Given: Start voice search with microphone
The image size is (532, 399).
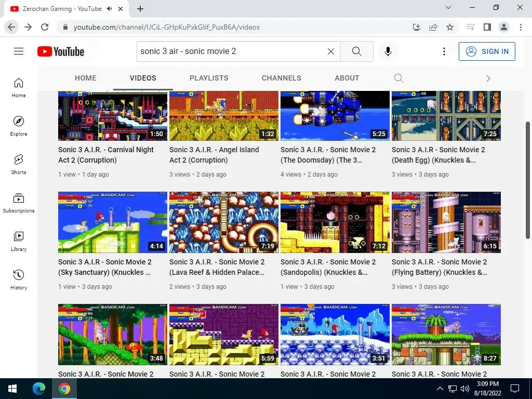Looking at the screenshot, I should tap(388, 51).
